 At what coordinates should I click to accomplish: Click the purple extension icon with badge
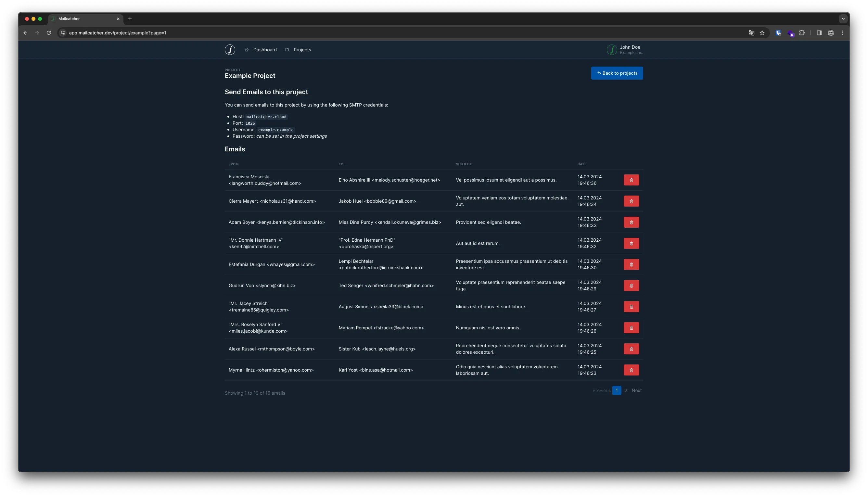(x=790, y=33)
